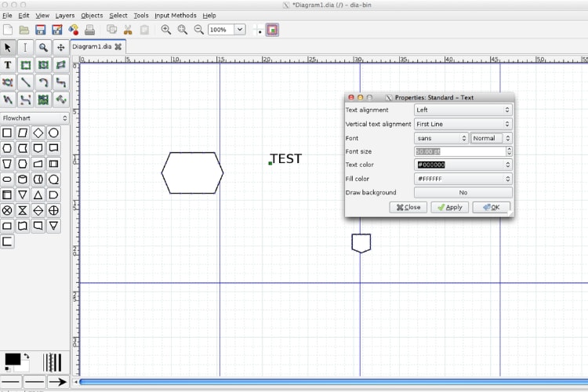Pick the Outline tool

[60, 100]
